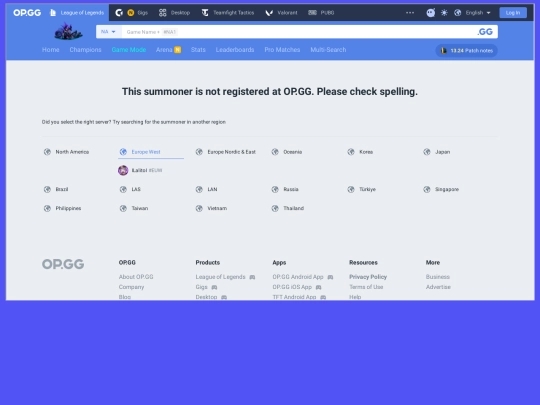
Task: Open the NA region dropdown
Action: click(x=108, y=32)
